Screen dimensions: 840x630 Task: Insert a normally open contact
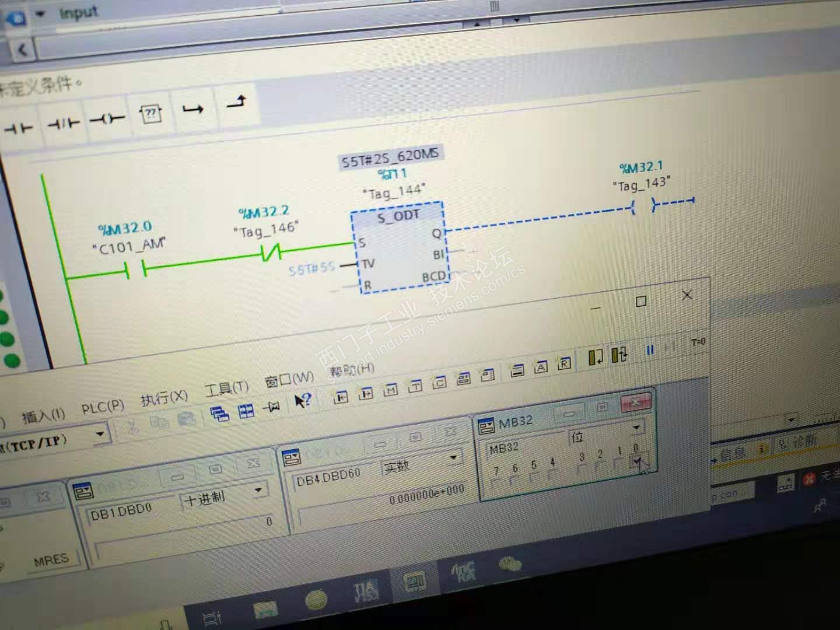pyautogui.click(x=19, y=127)
